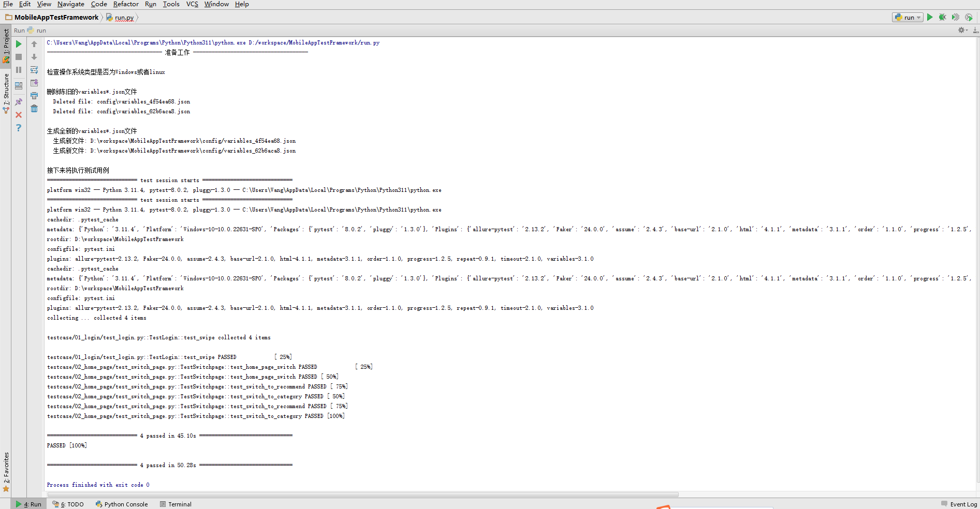Pause console output with the pause icon
The height and width of the screenshot is (509, 980).
coord(19,70)
